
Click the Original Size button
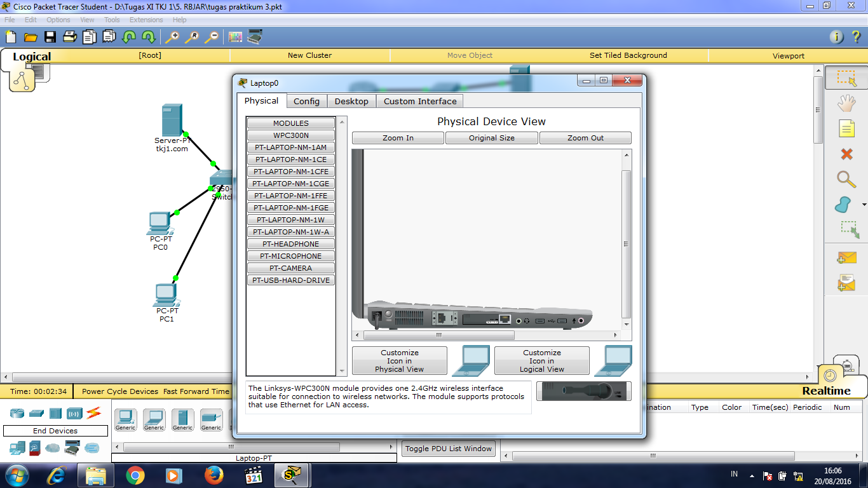point(491,138)
